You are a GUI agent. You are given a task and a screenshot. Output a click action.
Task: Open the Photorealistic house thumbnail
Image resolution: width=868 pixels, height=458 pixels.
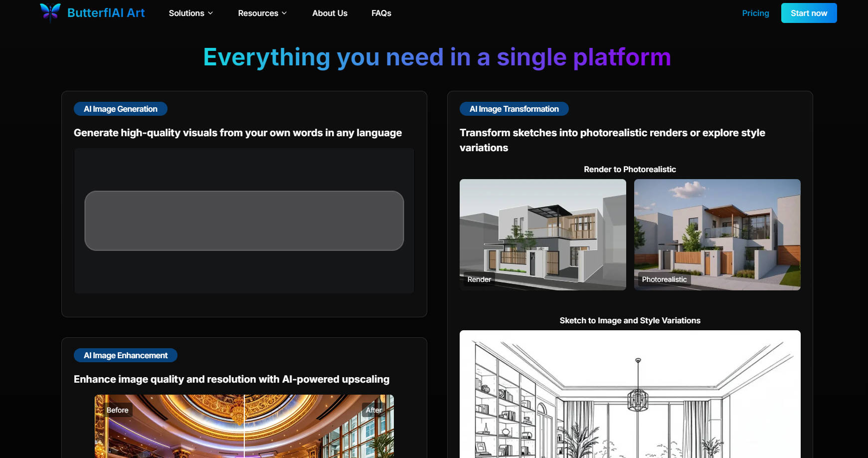coord(717,234)
